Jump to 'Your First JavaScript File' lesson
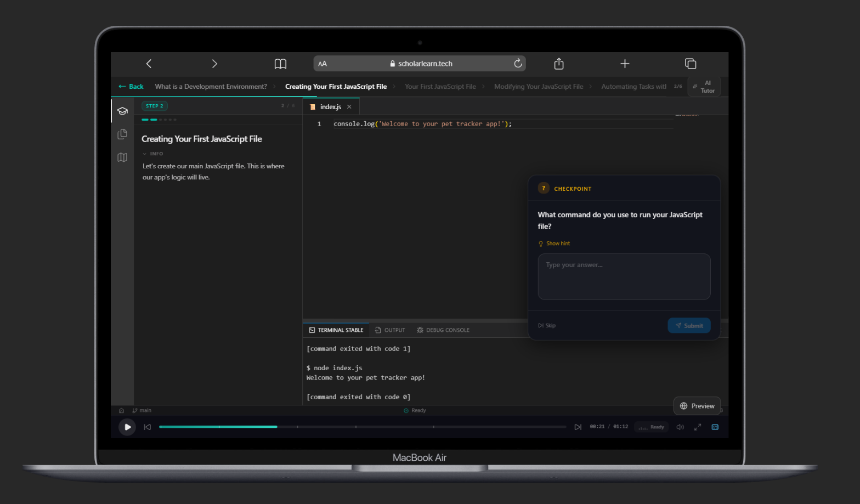 tap(440, 87)
